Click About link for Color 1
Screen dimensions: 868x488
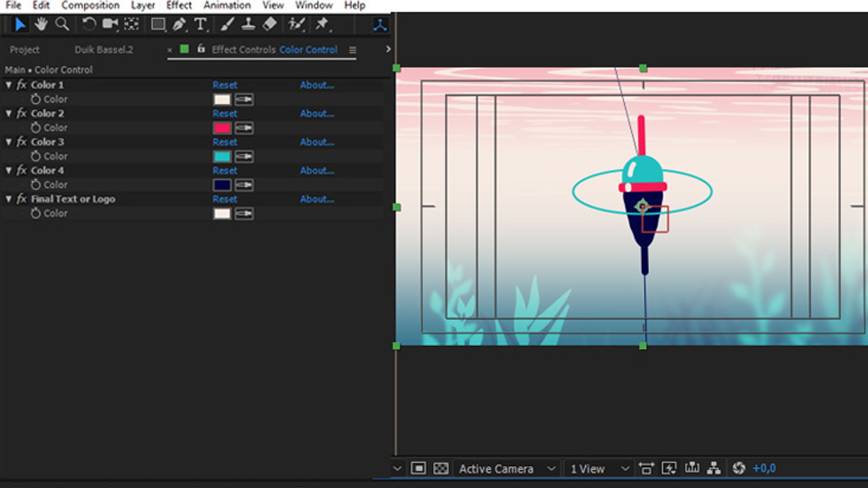(316, 85)
